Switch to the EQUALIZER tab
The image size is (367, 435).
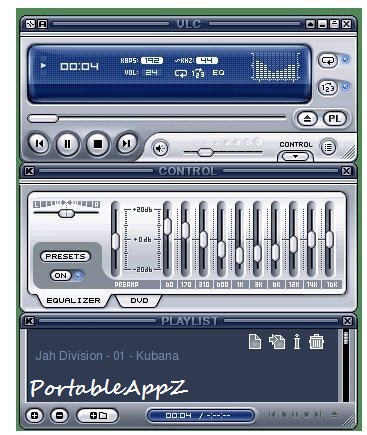click(x=73, y=300)
